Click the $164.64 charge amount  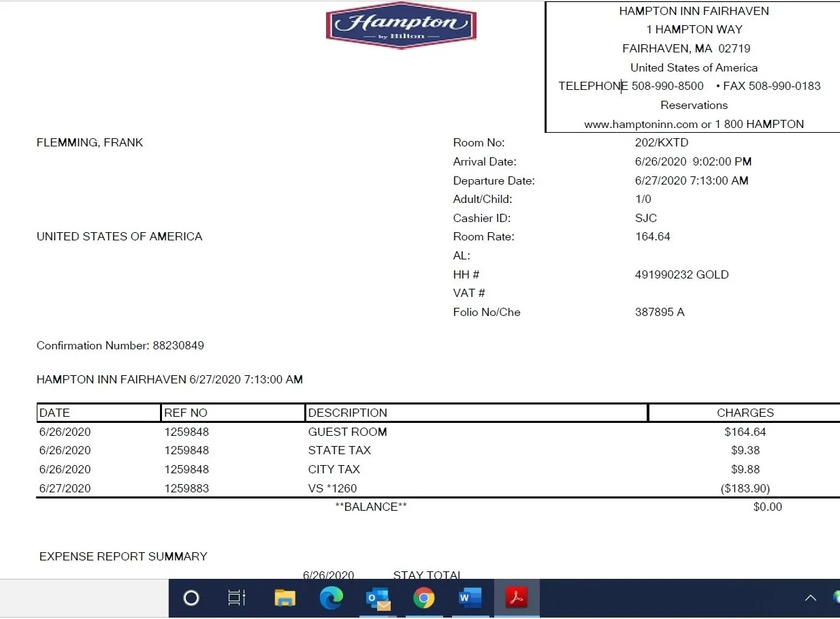tap(745, 432)
